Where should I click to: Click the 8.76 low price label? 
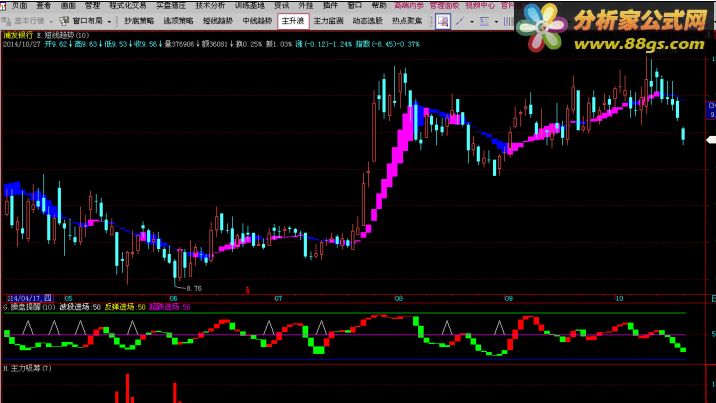(x=194, y=288)
